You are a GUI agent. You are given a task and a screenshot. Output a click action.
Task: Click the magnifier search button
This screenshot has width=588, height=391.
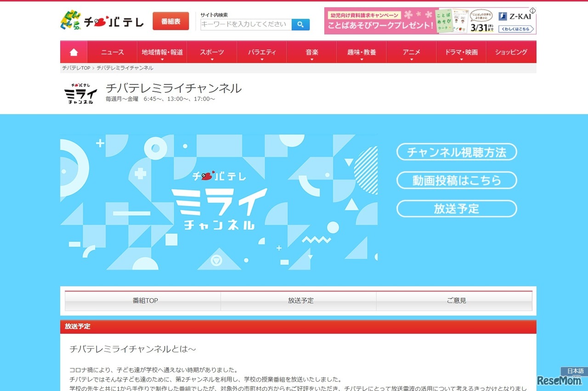click(300, 24)
